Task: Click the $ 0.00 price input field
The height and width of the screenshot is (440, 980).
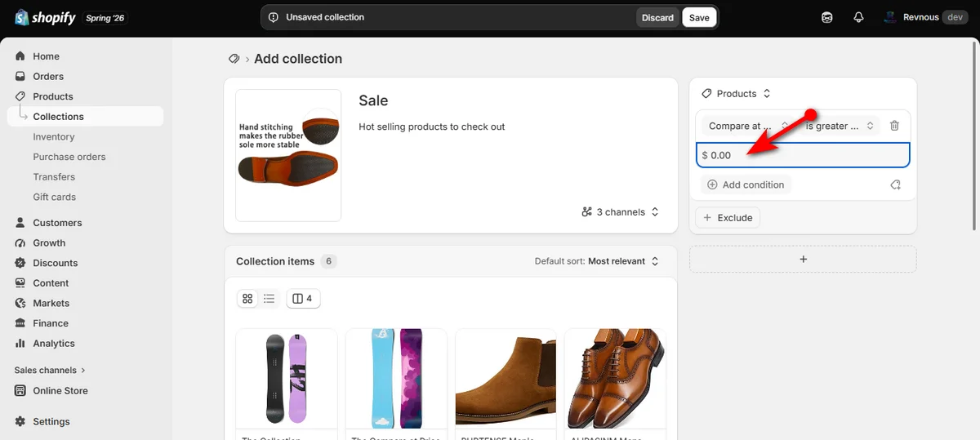Action: [803, 155]
